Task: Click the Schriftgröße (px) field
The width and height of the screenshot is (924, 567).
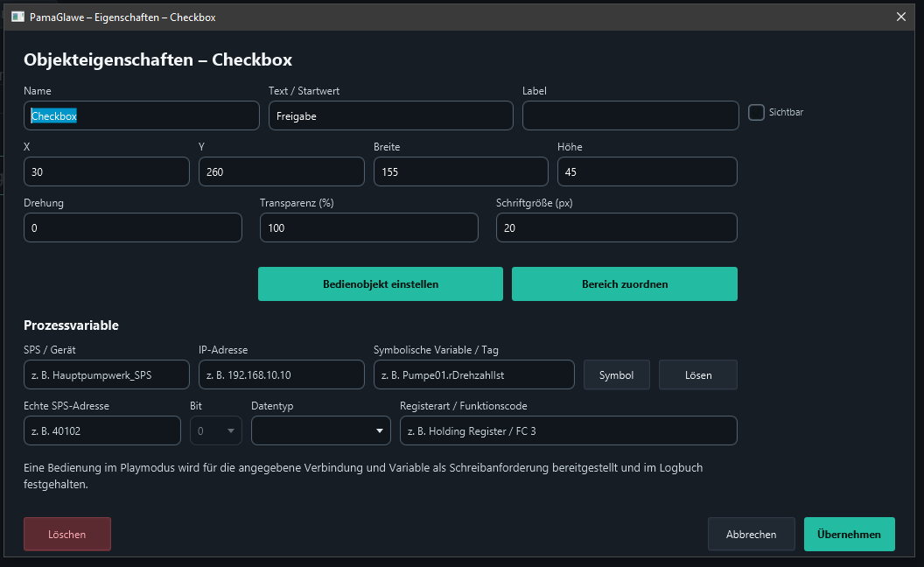Action: [x=616, y=227]
